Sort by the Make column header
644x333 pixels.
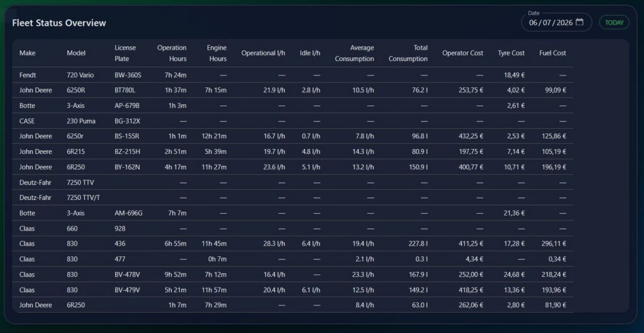pos(27,53)
